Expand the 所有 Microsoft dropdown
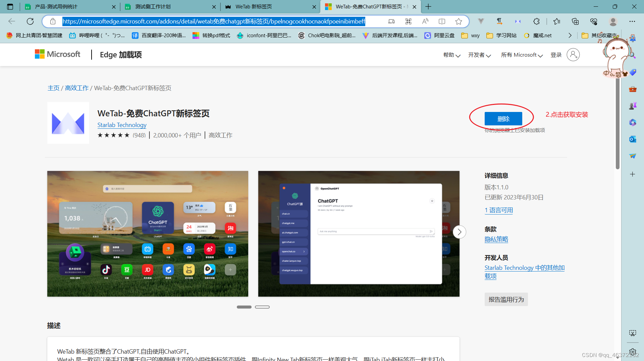The width and height of the screenshot is (644, 361). pos(522,55)
